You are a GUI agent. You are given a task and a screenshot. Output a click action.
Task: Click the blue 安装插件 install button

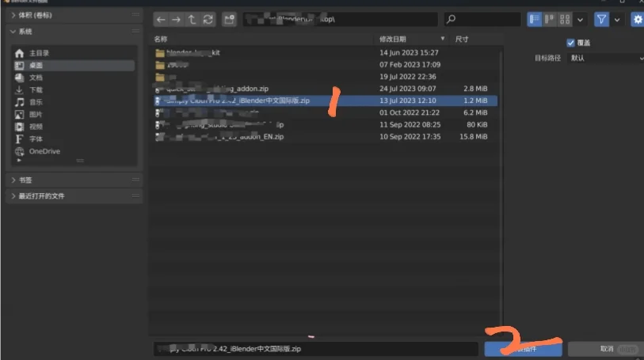[x=524, y=349]
